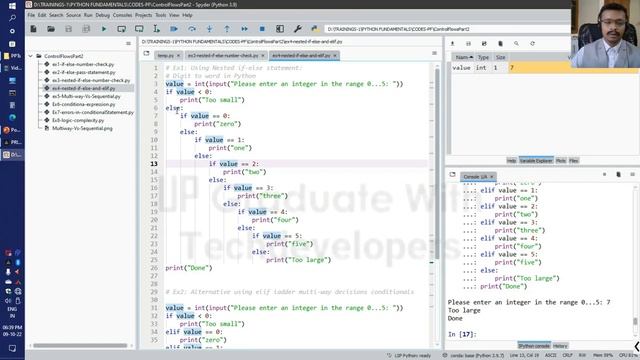Switch to ex3-nested-if-else-number-check.py editor tab
The height and width of the screenshot is (360, 640).
(x=223, y=56)
